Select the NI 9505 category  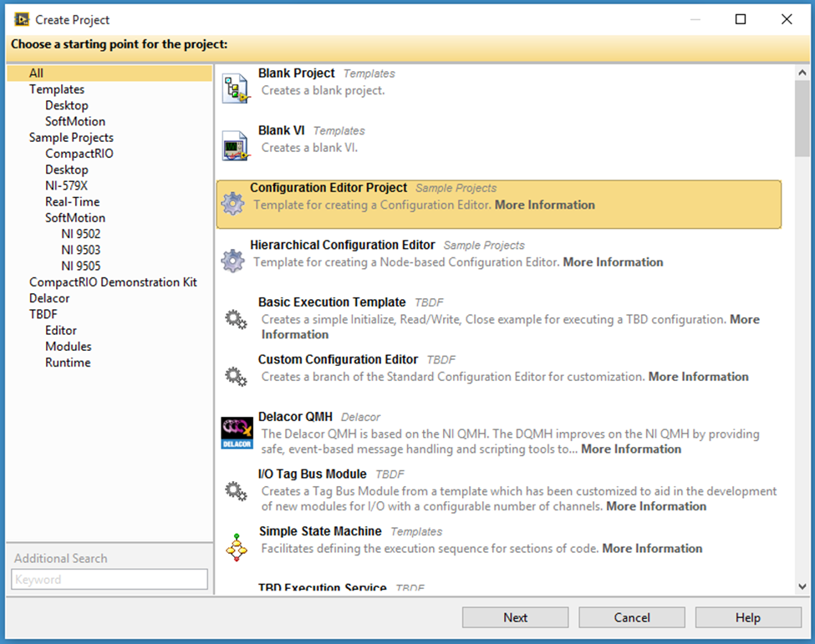[81, 266]
